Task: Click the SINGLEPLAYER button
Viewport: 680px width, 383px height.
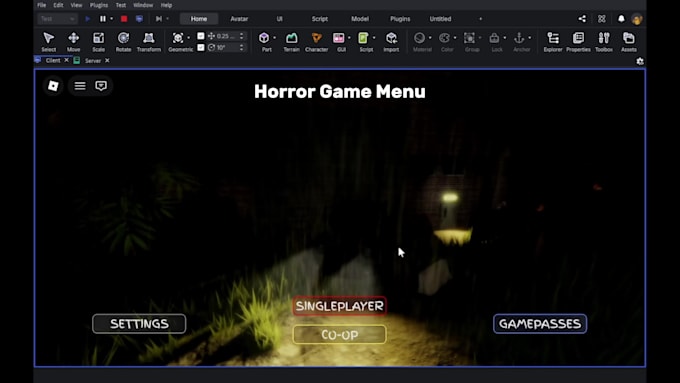Action: pos(340,306)
